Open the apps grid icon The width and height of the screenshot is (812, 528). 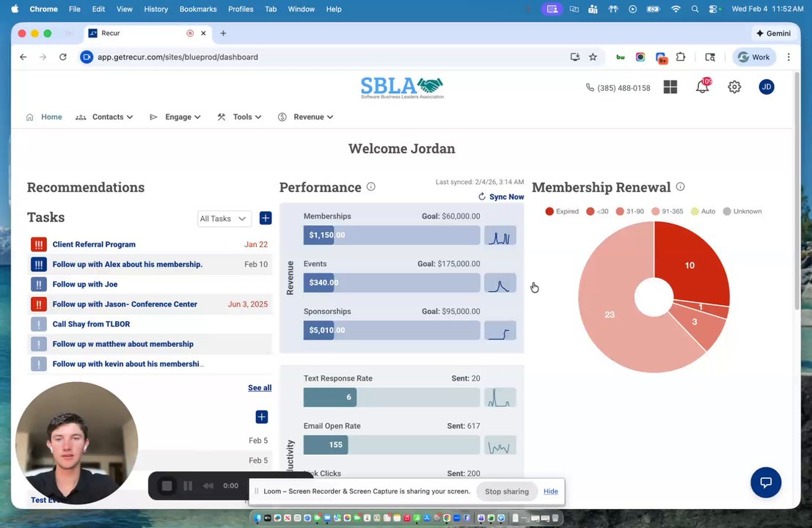pos(670,87)
